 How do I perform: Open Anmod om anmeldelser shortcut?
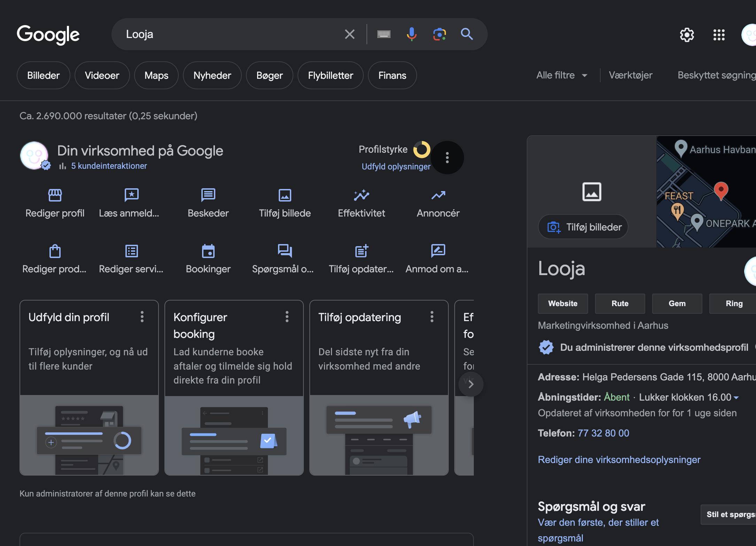(x=438, y=259)
